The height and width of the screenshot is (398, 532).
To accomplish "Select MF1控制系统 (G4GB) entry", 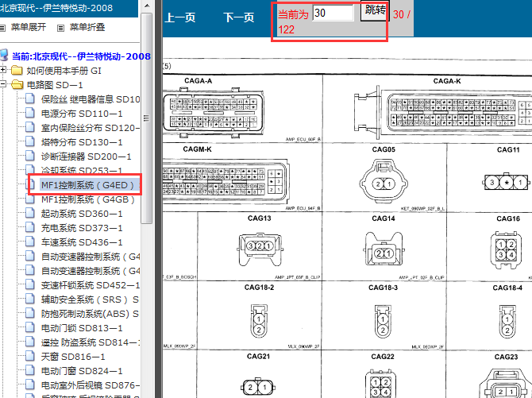I will 88,199.
